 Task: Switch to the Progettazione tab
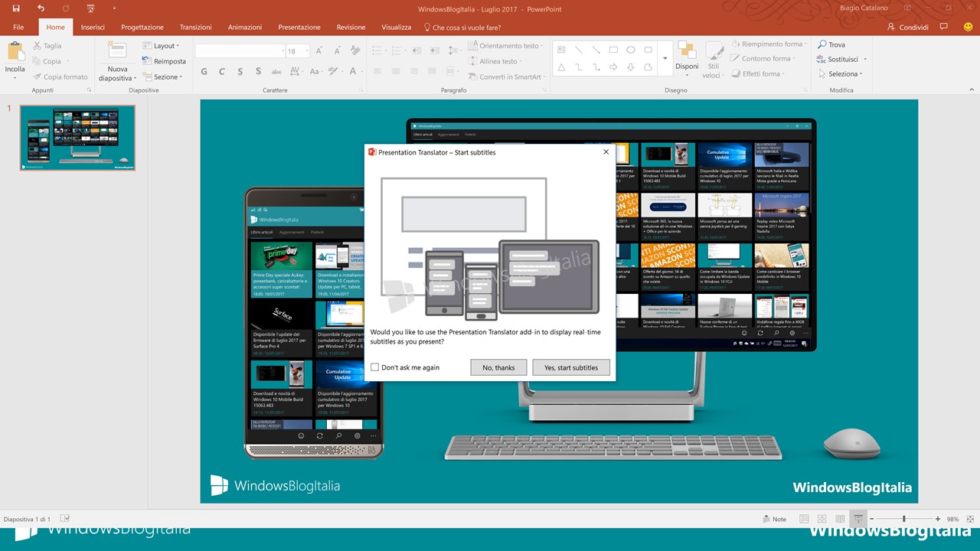142,27
